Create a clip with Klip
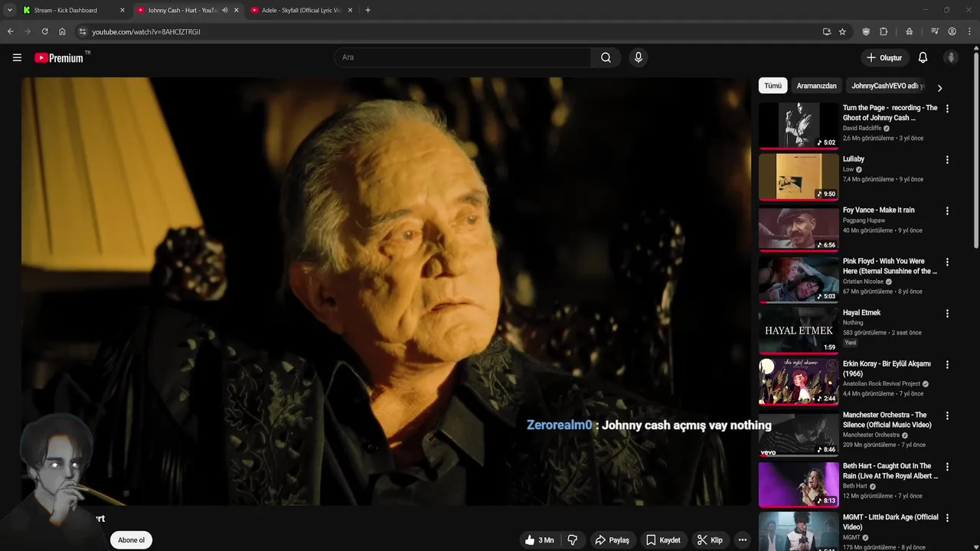This screenshot has width=980, height=551. tap(709, 540)
